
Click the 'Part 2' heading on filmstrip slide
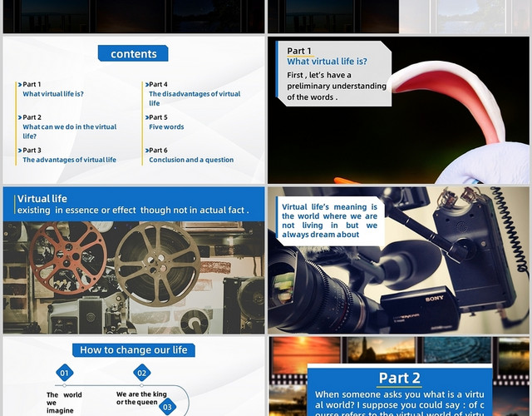point(399,378)
